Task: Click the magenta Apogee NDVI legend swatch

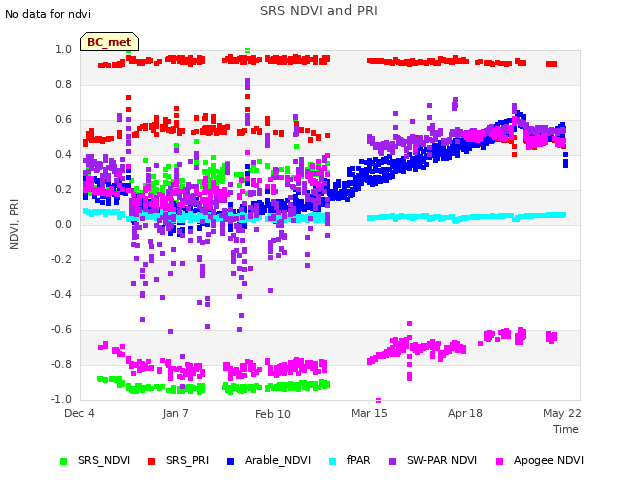Action: [499, 461]
